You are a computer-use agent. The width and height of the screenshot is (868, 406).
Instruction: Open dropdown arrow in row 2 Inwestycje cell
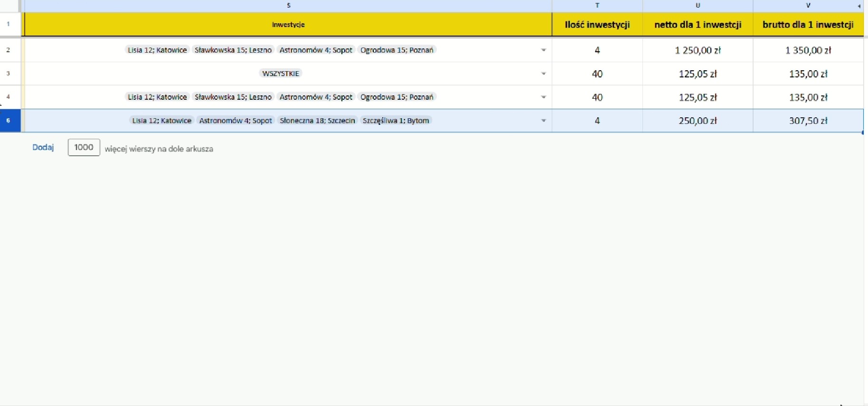click(544, 50)
